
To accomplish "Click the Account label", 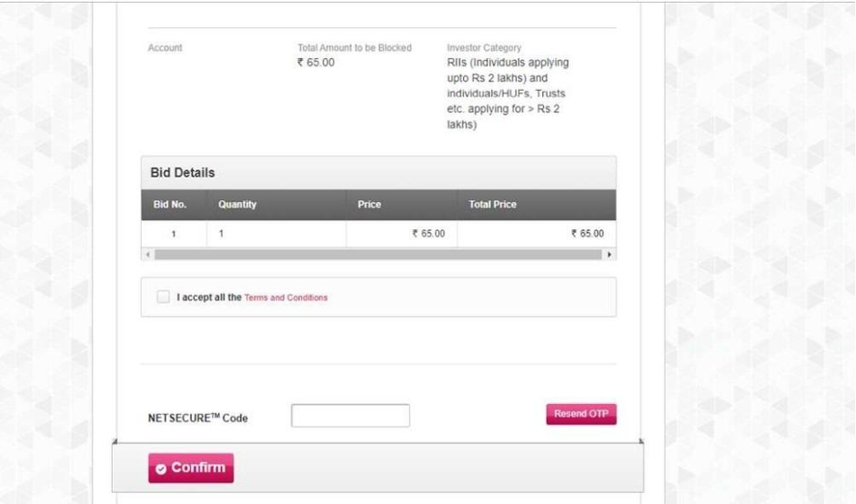I will pyautogui.click(x=165, y=47).
